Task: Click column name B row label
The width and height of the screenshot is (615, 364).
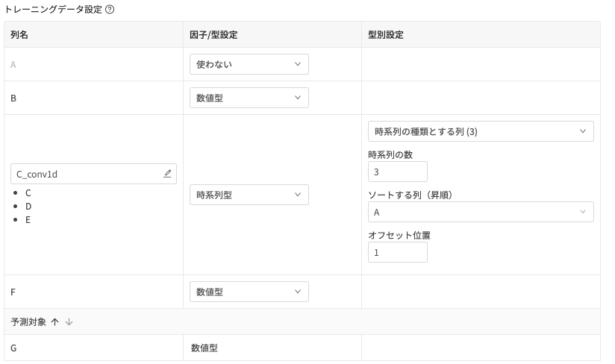Action: point(13,98)
